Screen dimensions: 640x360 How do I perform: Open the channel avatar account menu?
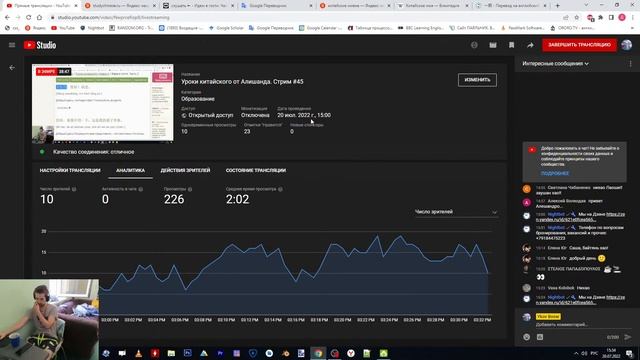point(627,45)
